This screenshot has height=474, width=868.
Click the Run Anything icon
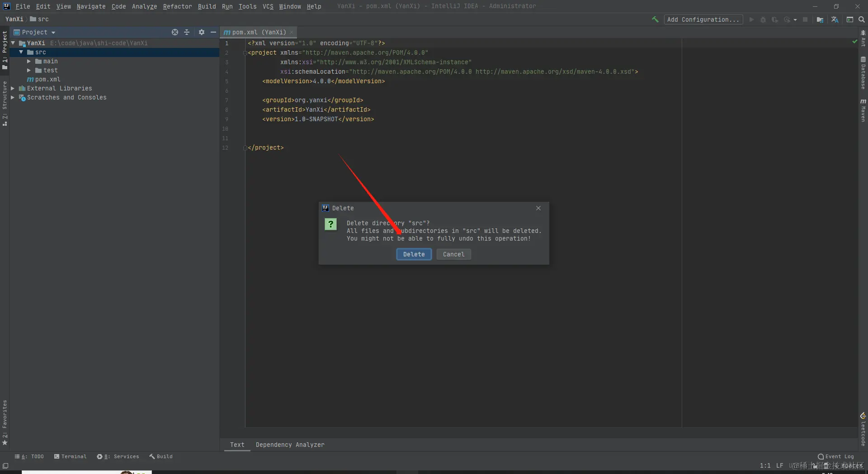[850, 19]
